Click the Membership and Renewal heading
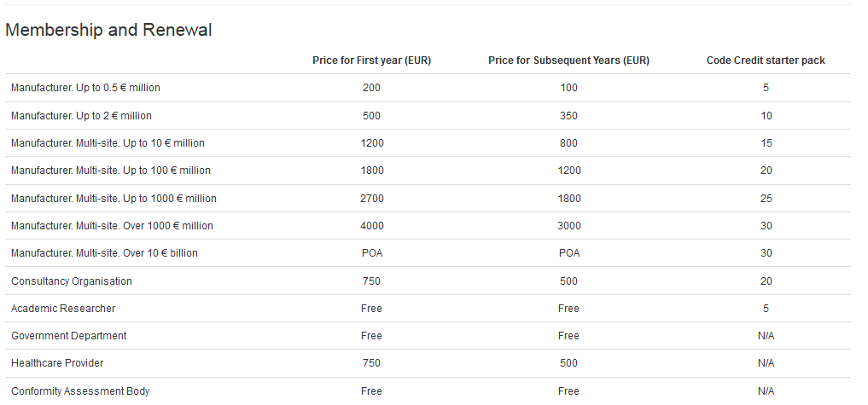The height and width of the screenshot is (405, 868). pyautogui.click(x=108, y=30)
